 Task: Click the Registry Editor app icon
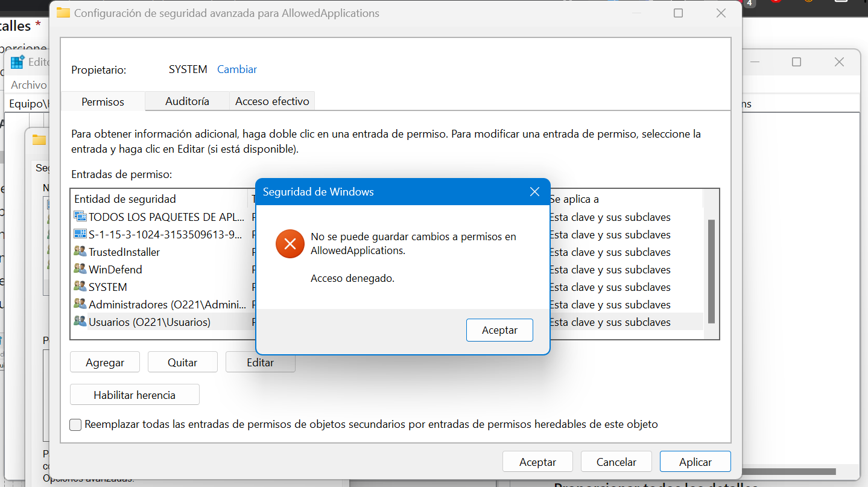(x=17, y=62)
